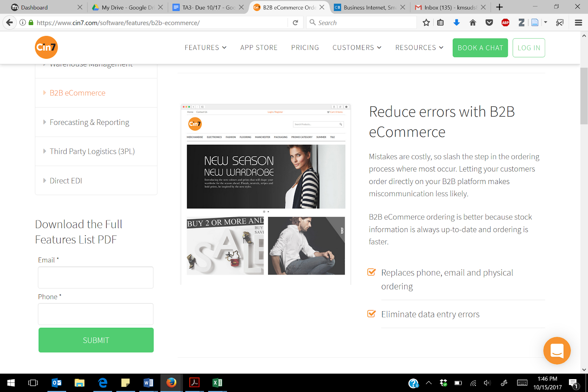Save to Pocket icon
Viewport: 588px width, 392px height.
click(489, 23)
